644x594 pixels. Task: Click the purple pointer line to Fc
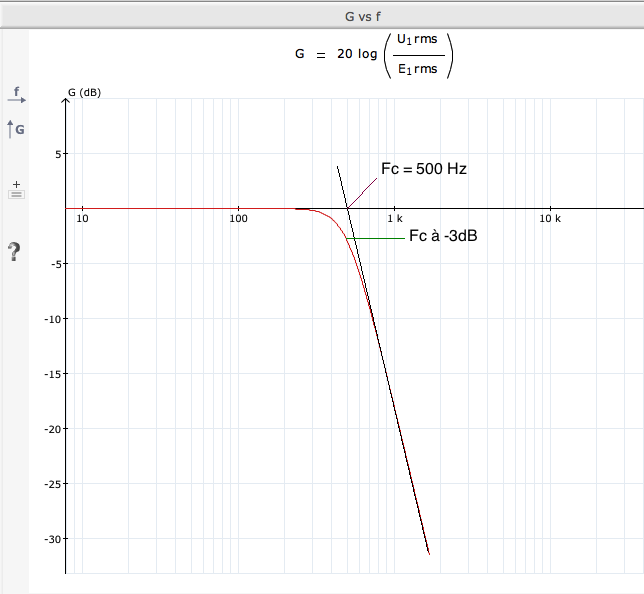click(x=362, y=193)
